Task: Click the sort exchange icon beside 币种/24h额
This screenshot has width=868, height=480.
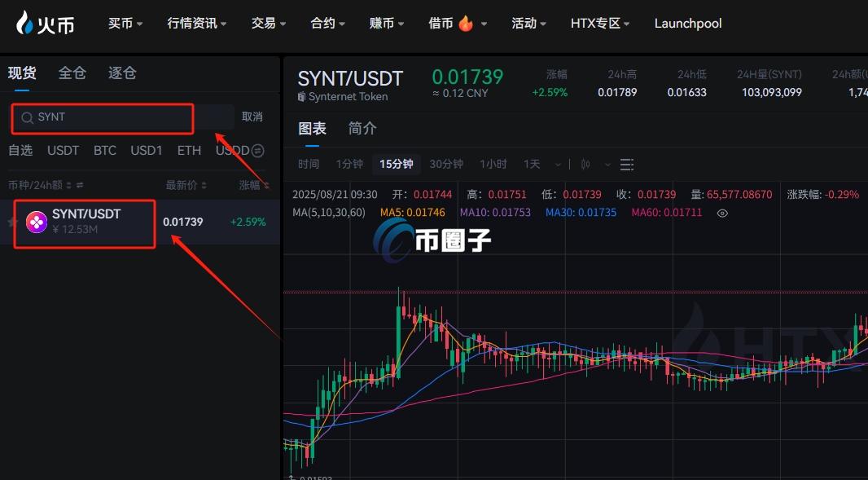Action: coord(79,183)
